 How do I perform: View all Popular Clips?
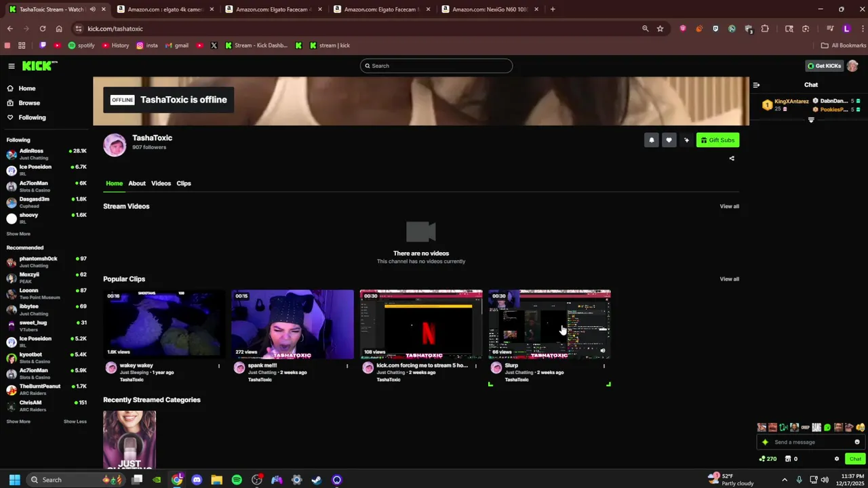tap(729, 279)
